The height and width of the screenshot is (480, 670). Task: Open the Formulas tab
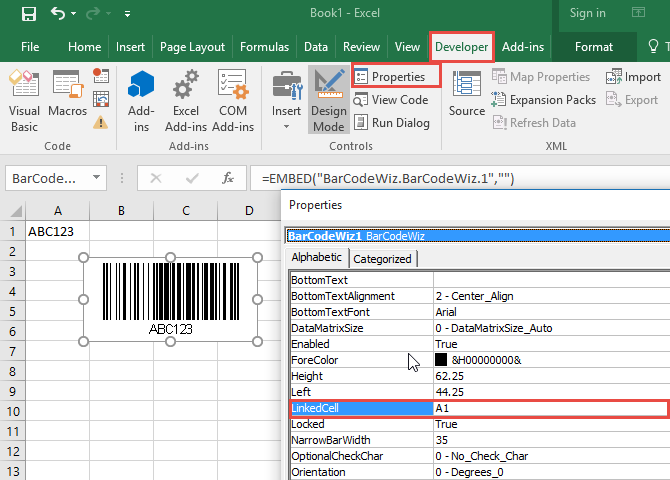point(264,47)
